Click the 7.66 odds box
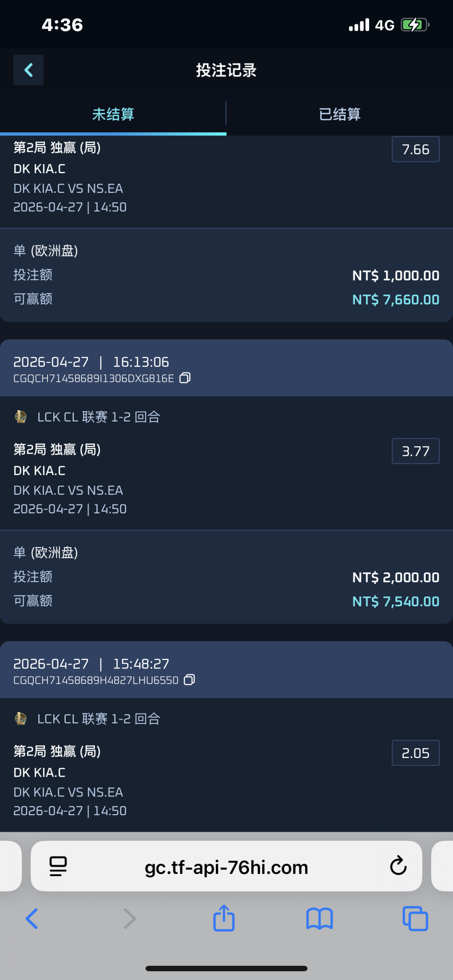 coord(415,149)
